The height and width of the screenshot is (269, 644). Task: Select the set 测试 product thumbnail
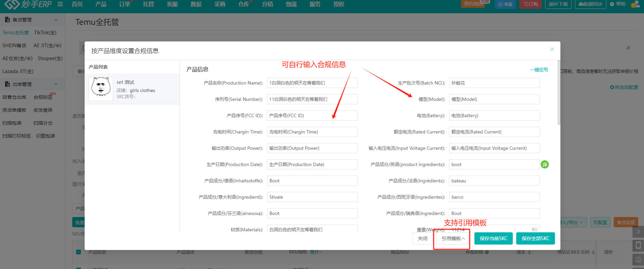101,89
